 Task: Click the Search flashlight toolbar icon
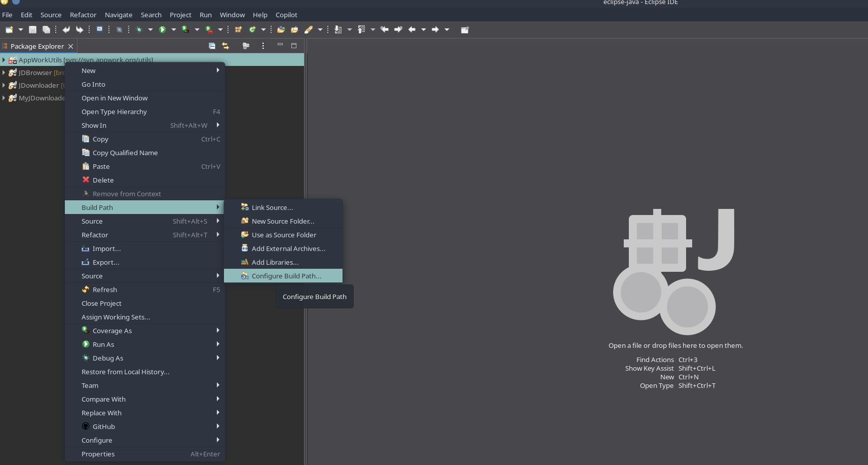tap(308, 29)
